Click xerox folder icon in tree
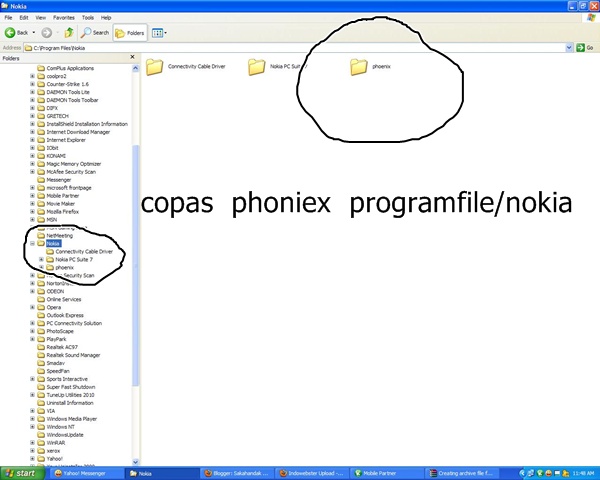Viewport: 600px width, 480px height. 41,451
